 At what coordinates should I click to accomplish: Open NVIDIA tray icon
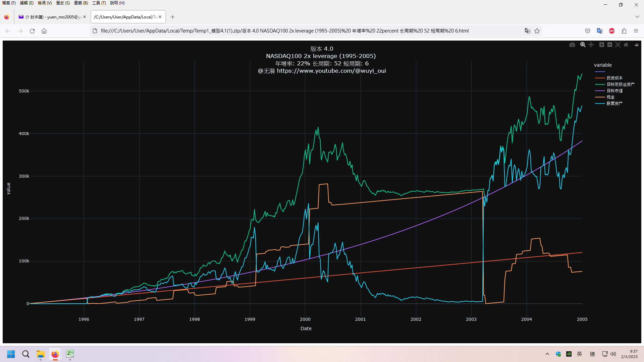569,354
